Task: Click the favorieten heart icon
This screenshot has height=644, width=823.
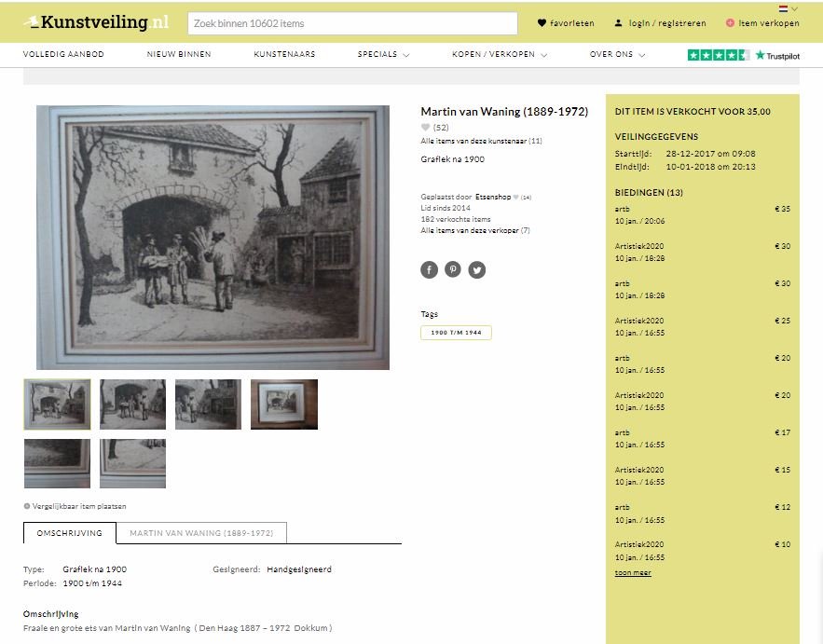Action: (x=542, y=23)
